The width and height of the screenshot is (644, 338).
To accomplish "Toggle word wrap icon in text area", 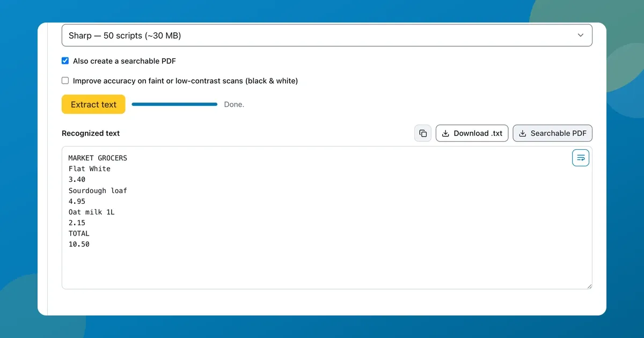I will click(581, 158).
